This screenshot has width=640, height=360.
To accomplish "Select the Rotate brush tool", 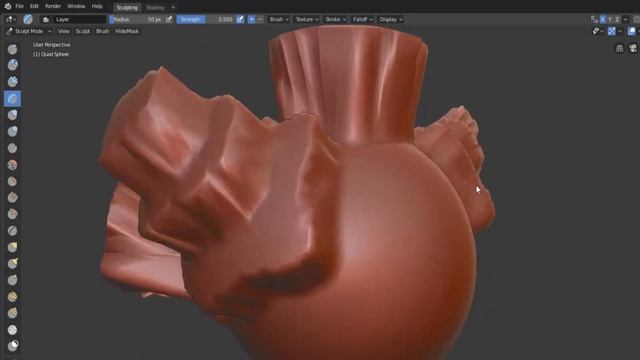I will pyautogui.click(x=12, y=313).
